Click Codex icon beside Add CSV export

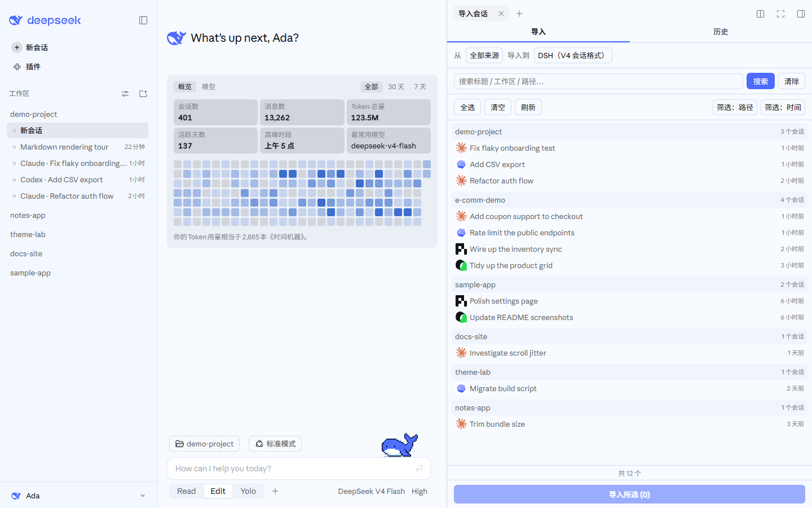[x=461, y=164]
